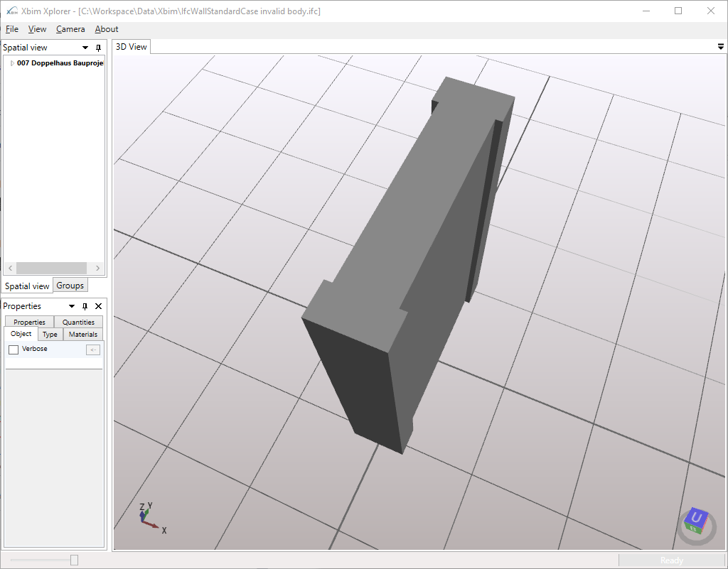Expand the 007 Doppelhaus Bauprojekt tree node
Viewport: 728px width, 569px height.
tap(11, 63)
